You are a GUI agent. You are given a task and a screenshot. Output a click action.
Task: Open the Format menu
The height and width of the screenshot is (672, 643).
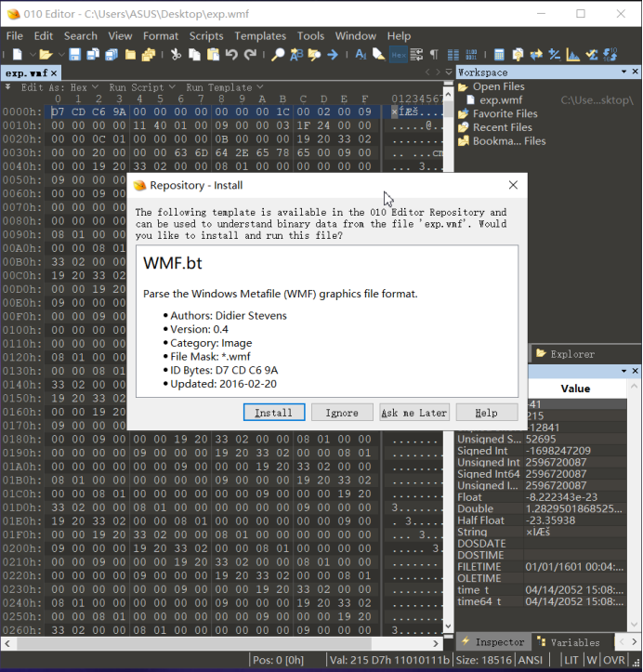tap(161, 36)
